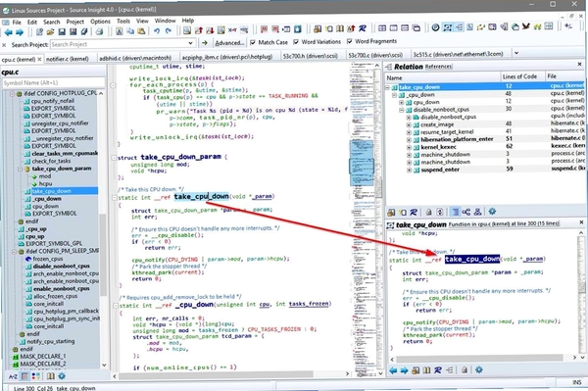Image resolution: width=588 pixels, height=391 pixels.
Task: Go forward with the main toolbar's blue right arrow
Action: pos(20,32)
